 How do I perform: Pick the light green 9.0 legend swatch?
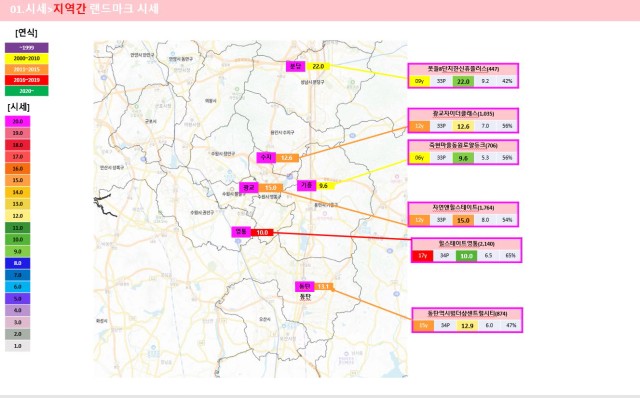[x=18, y=251]
